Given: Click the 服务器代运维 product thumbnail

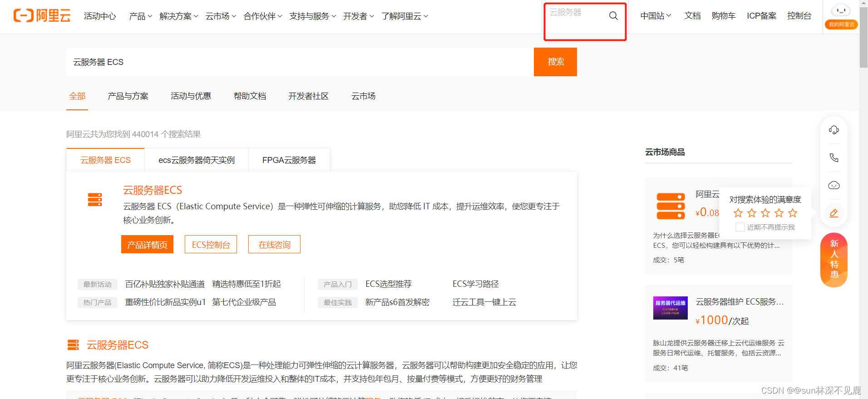Looking at the screenshot, I should (x=671, y=308).
